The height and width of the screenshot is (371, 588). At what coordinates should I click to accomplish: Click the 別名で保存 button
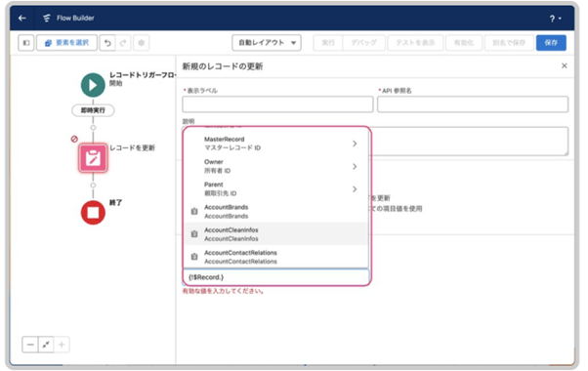(509, 43)
